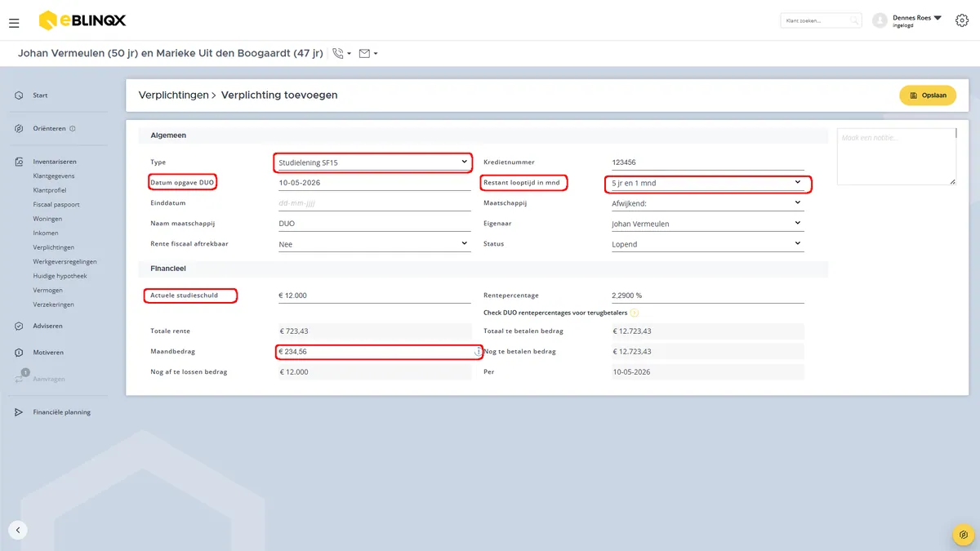
Task: Collapse sidebar with the left arrow icon
Action: coord(18,530)
